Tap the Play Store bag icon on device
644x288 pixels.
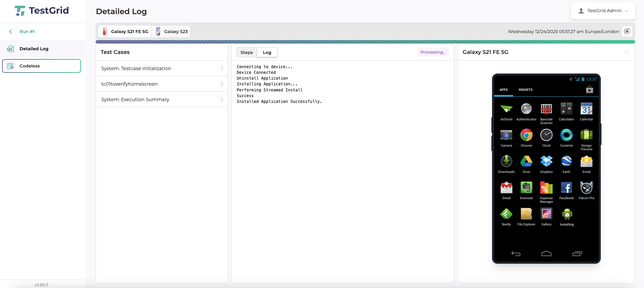click(589, 90)
